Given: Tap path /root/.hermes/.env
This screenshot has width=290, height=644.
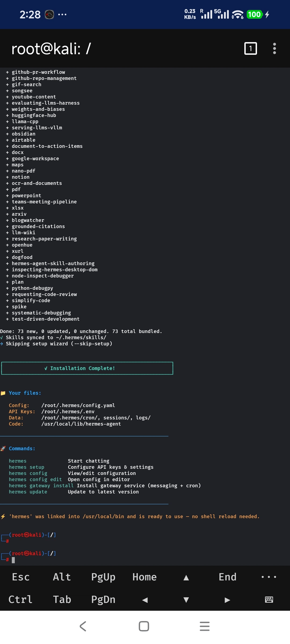Looking at the screenshot, I should click(x=68, y=411).
